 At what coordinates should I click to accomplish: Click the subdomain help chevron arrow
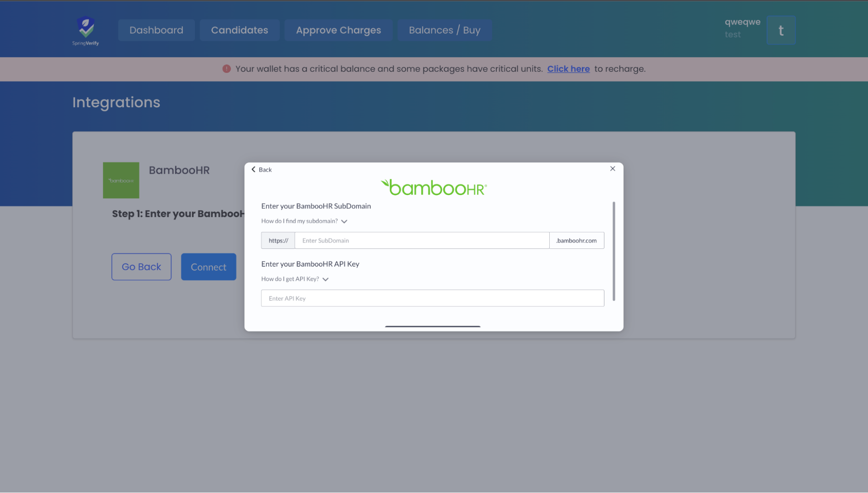click(344, 222)
